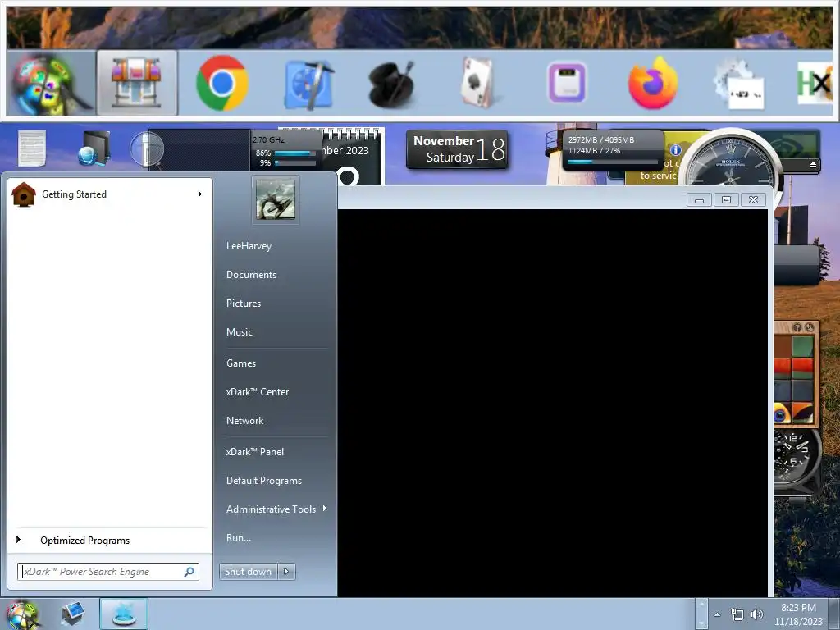Open the text document desktop icon

32,148
